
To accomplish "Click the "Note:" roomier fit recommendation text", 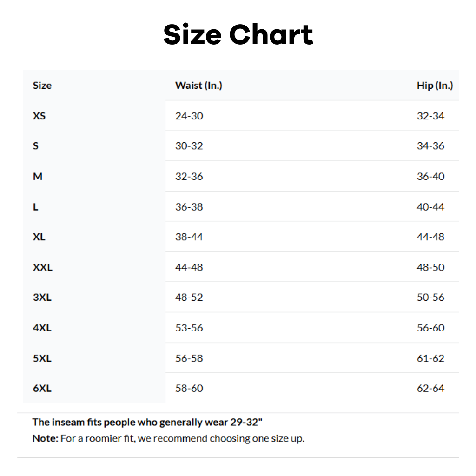I will pos(168,438).
